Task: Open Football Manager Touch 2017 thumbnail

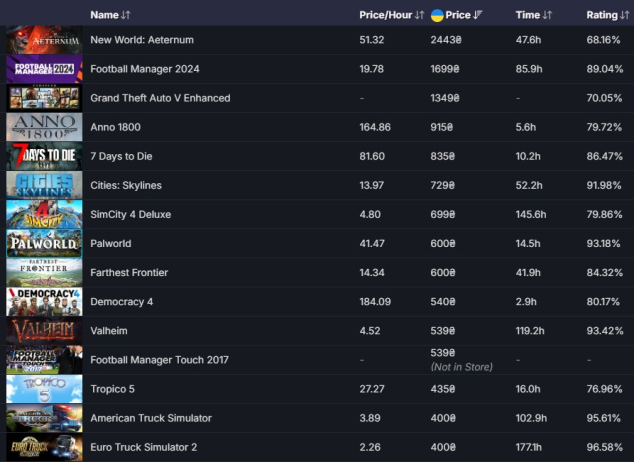Action: coord(44,360)
